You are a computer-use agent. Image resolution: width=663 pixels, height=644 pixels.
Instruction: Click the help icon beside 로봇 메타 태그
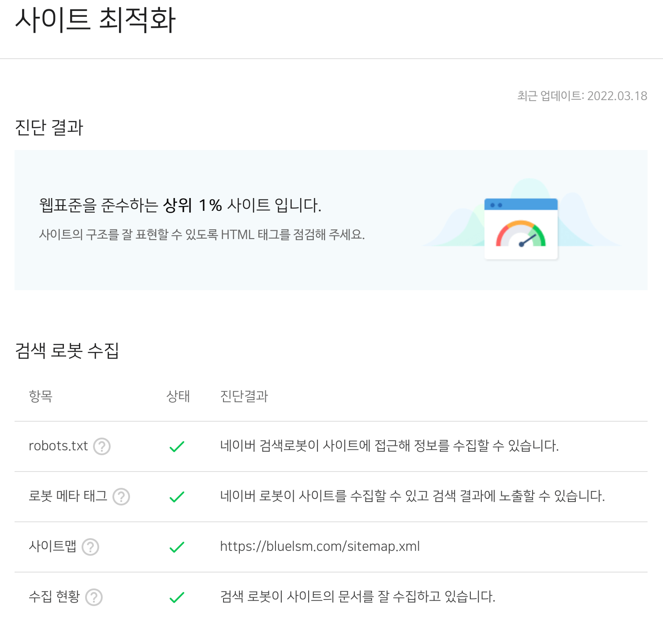coord(120,497)
